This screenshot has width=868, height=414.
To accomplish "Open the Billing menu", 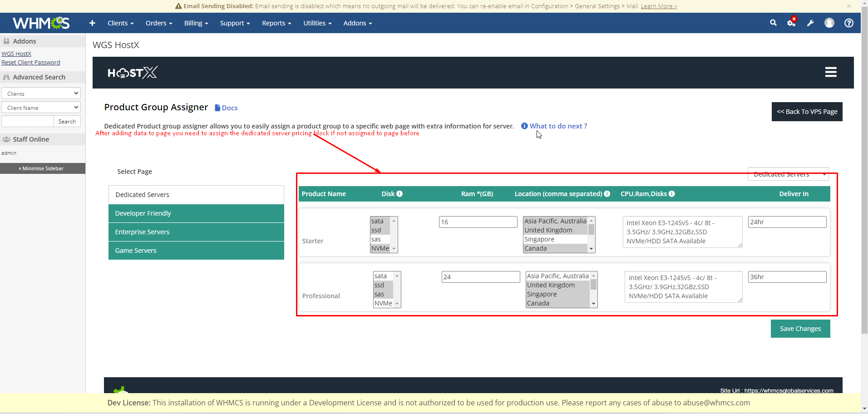I will point(196,23).
